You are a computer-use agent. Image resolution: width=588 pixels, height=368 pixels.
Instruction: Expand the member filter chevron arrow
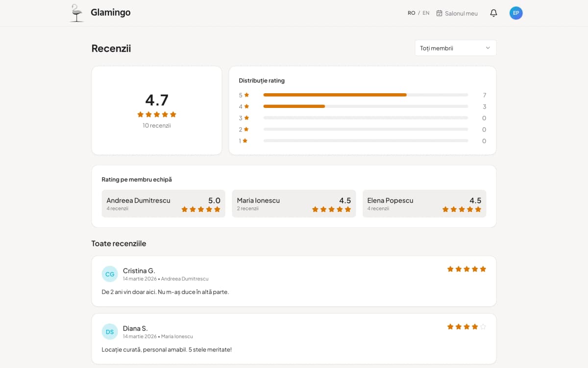pos(488,48)
